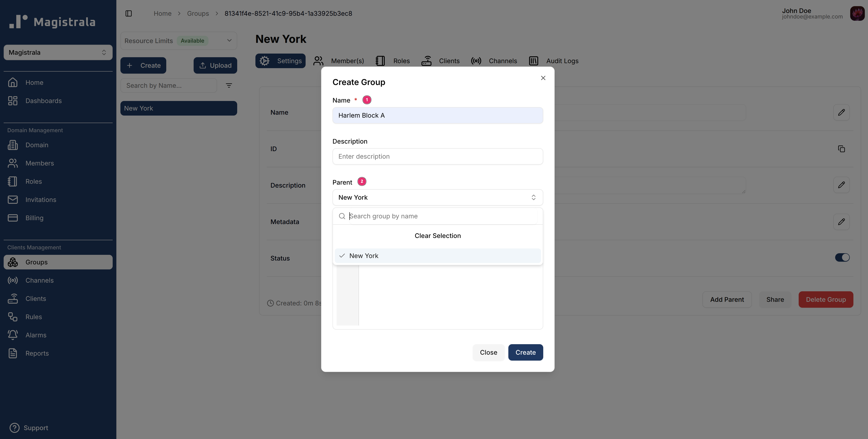Select the Channels icon in Clients Management

(13, 280)
